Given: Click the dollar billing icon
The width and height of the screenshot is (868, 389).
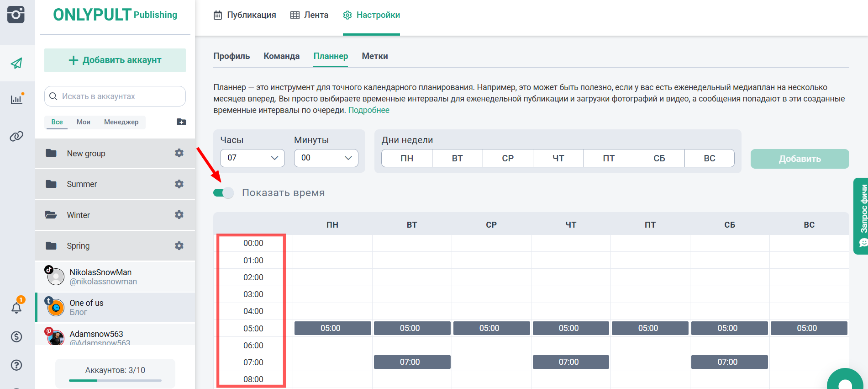Looking at the screenshot, I should pyautogui.click(x=17, y=337).
